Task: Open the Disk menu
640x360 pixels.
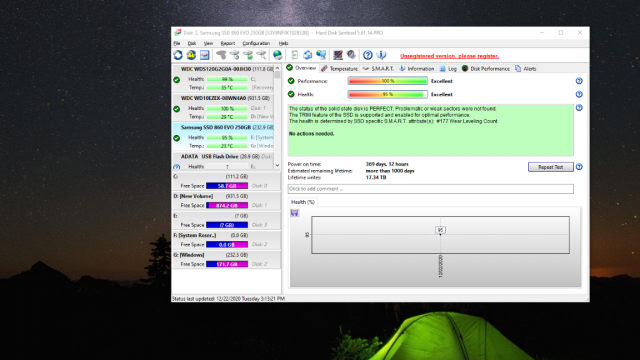Action: pyautogui.click(x=192, y=43)
